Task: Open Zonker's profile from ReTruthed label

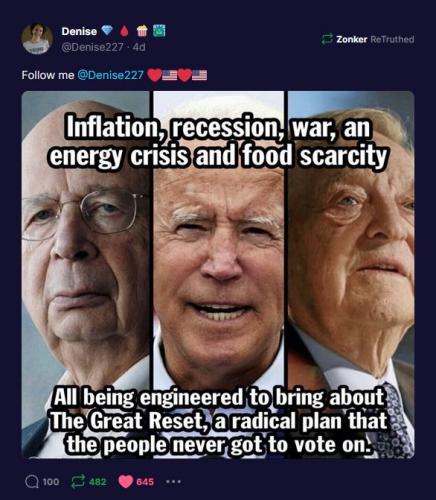Action: pos(352,39)
